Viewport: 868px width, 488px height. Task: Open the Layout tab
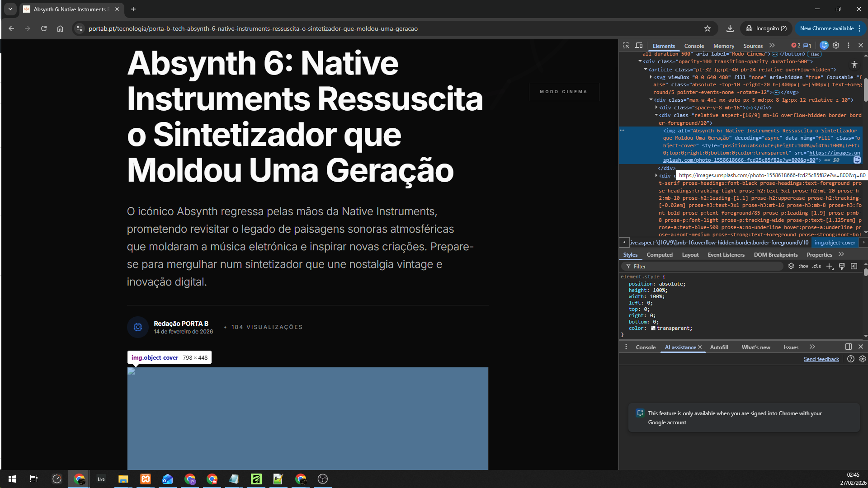coord(690,255)
